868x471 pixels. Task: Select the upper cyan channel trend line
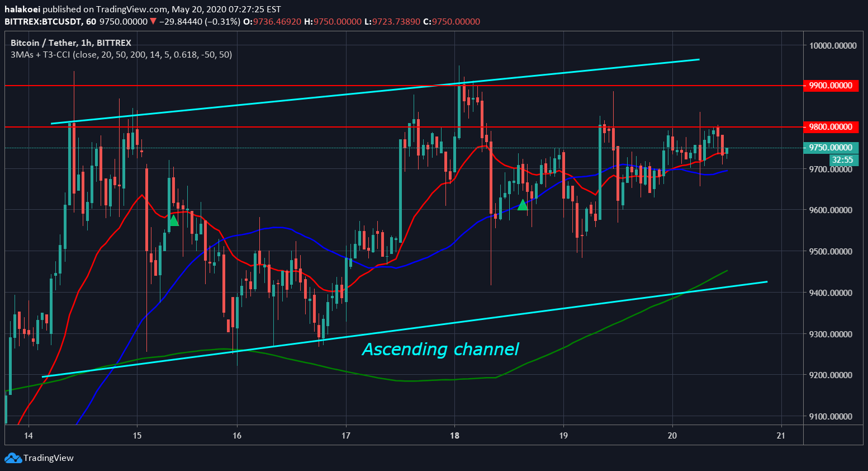(x=375, y=91)
